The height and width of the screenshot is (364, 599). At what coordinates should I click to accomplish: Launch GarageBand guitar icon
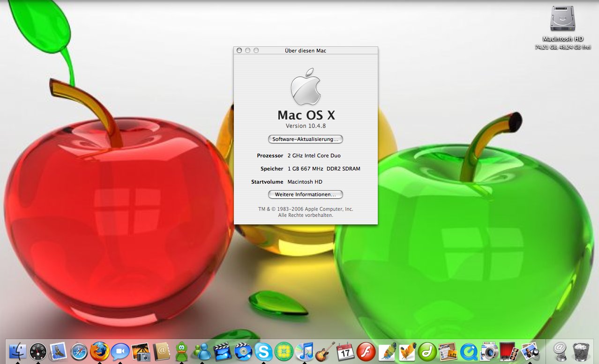(x=325, y=351)
